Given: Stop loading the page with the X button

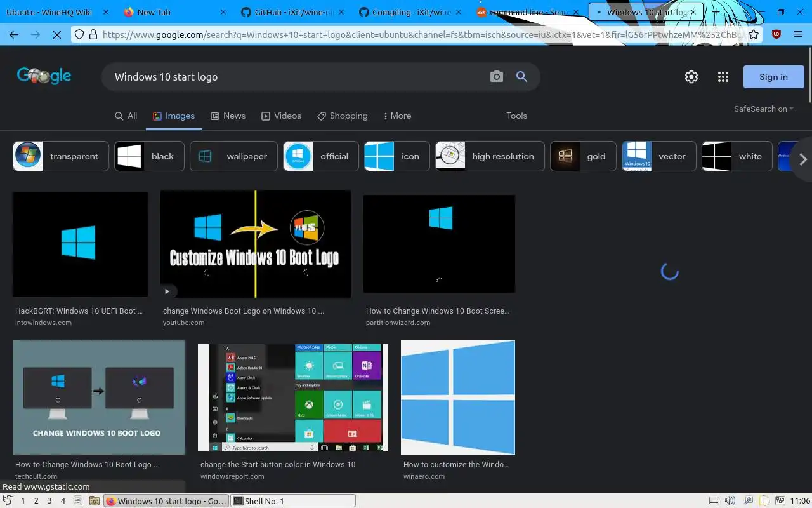Looking at the screenshot, I should (56, 35).
